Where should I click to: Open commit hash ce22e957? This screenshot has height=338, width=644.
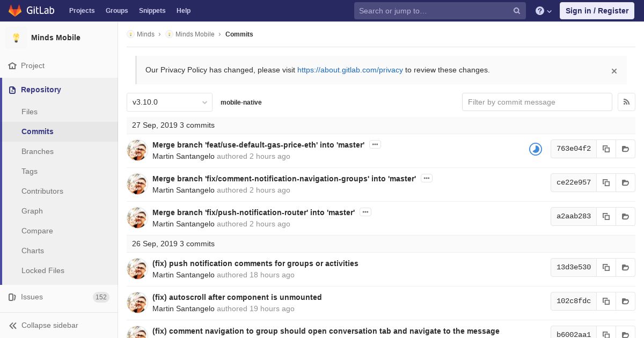pyautogui.click(x=574, y=182)
